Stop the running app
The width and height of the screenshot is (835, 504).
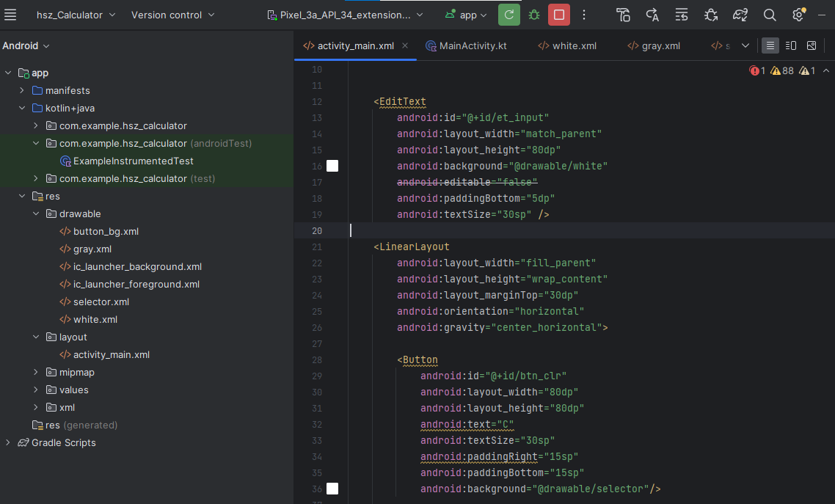pyautogui.click(x=559, y=15)
